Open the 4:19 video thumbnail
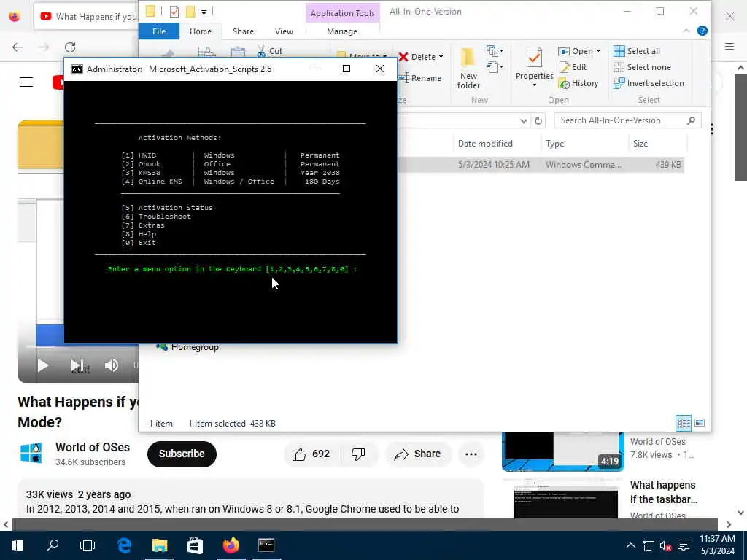 tap(562, 451)
